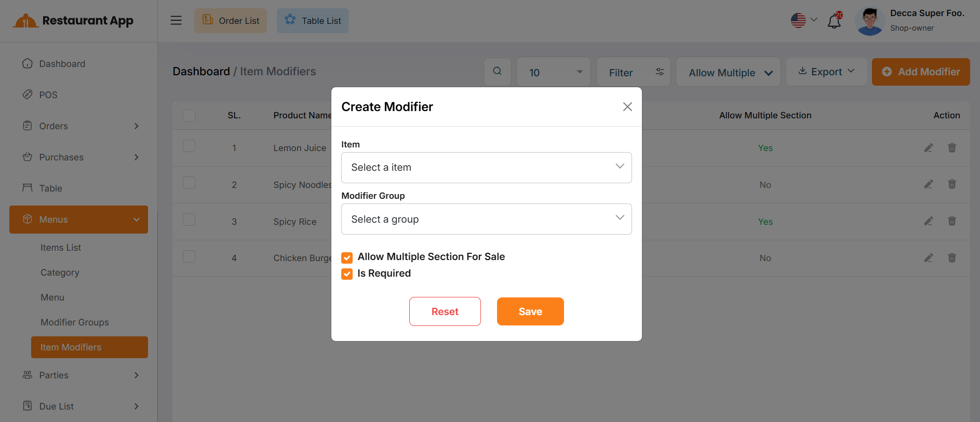Click the user profile avatar

tap(869, 21)
